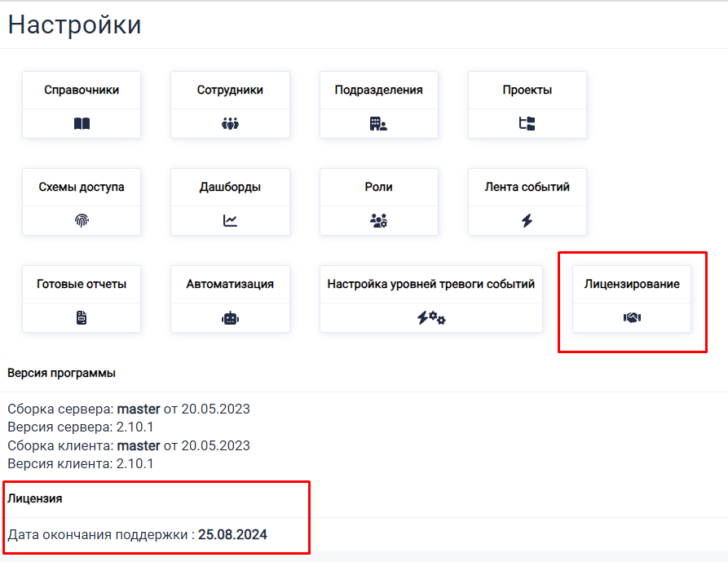The height and width of the screenshot is (562, 728).
Task: Select the Лицензирование tile label
Action: pyautogui.click(x=630, y=283)
